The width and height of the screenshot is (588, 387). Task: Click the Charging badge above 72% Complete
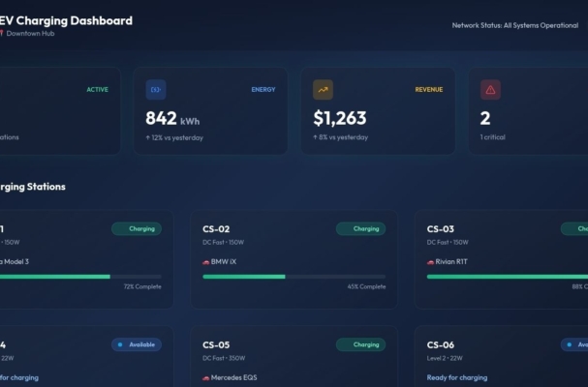click(137, 229)
